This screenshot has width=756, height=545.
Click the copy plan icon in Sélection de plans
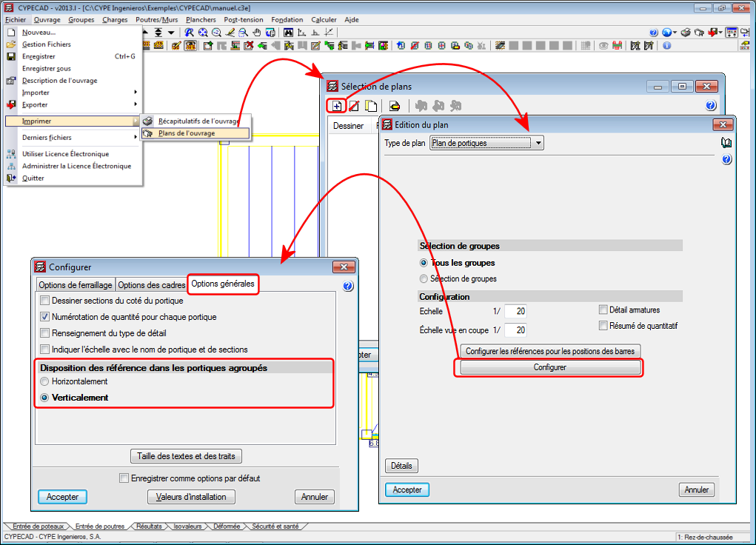[371, 106]
